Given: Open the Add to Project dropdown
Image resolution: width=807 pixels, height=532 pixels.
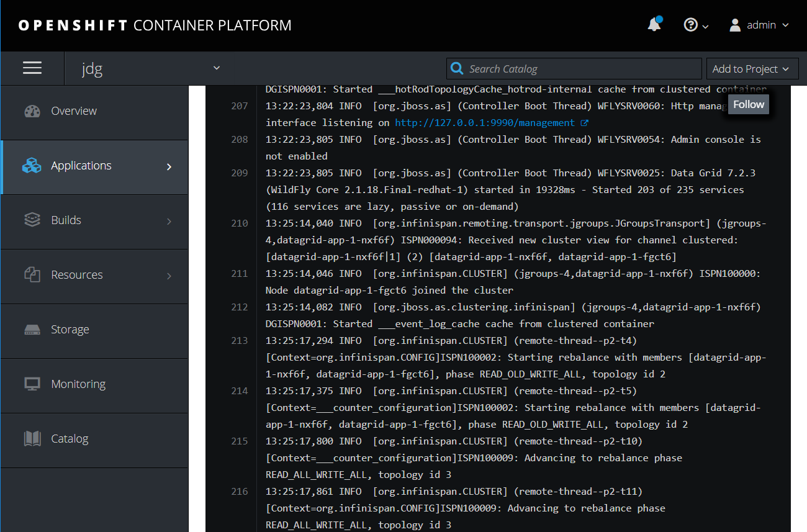Looking at the screenshot, I should pos(752,69).
